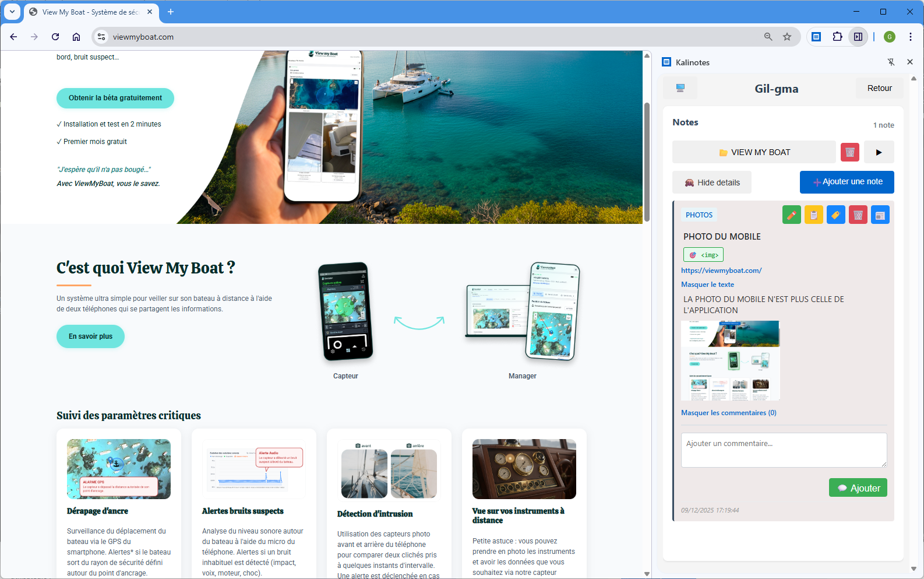924x579 pixels.
Task: Select the Gil-gma panel title
Action: click(x=777, y=89)
